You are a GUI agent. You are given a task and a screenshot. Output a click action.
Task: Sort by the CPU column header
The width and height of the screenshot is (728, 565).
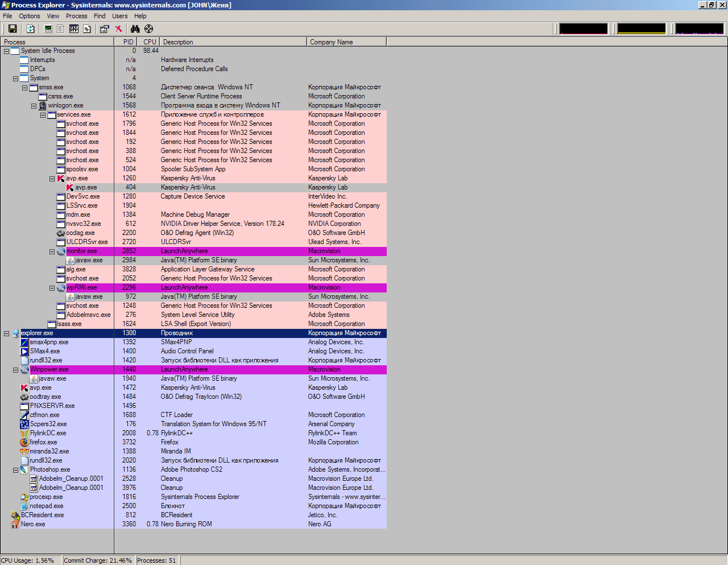tap(149, 42)
